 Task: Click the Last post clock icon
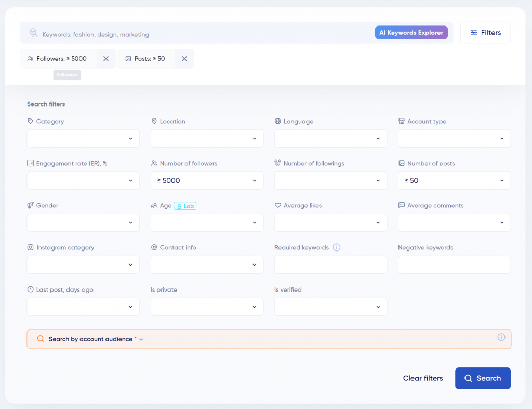click(30, 289)
